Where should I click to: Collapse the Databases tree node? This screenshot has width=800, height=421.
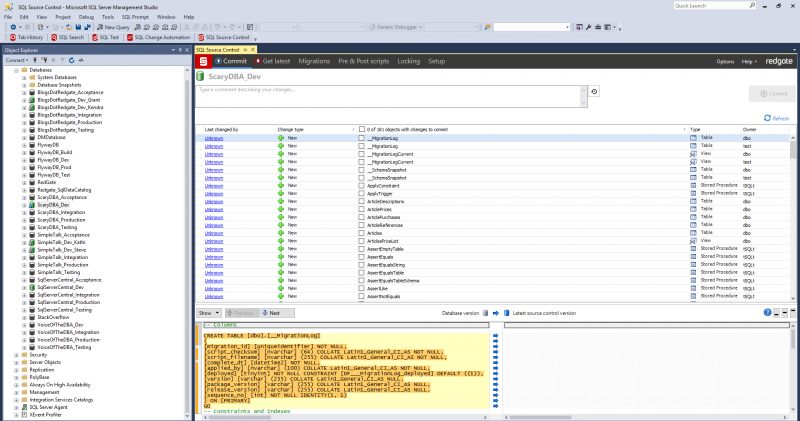point(16,70)
